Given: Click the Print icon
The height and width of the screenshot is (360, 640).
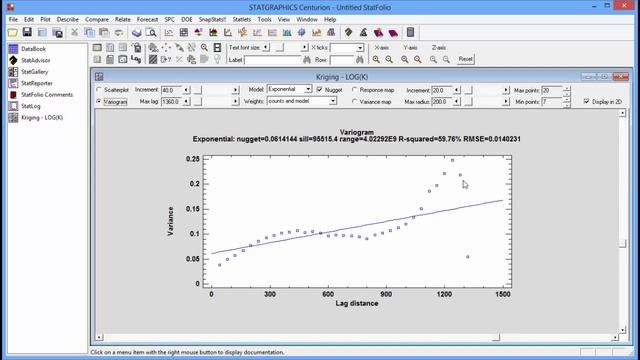Looking at the screenshot, I should (136, 33).
